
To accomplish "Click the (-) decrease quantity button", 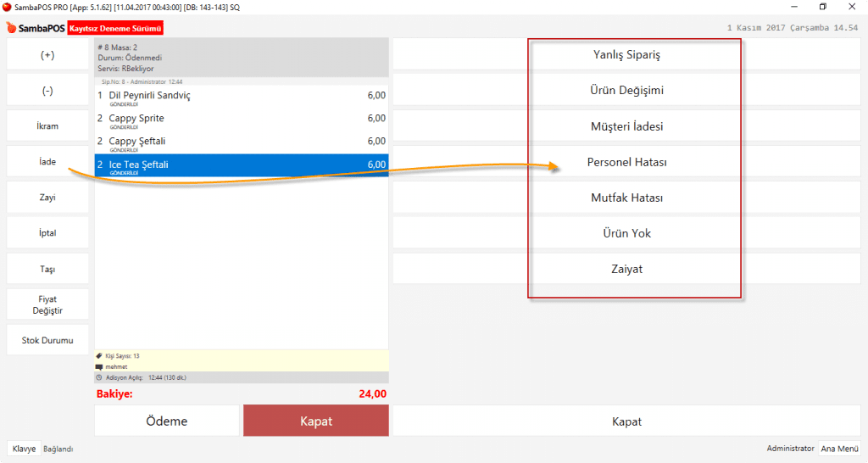I will (47, 91).
